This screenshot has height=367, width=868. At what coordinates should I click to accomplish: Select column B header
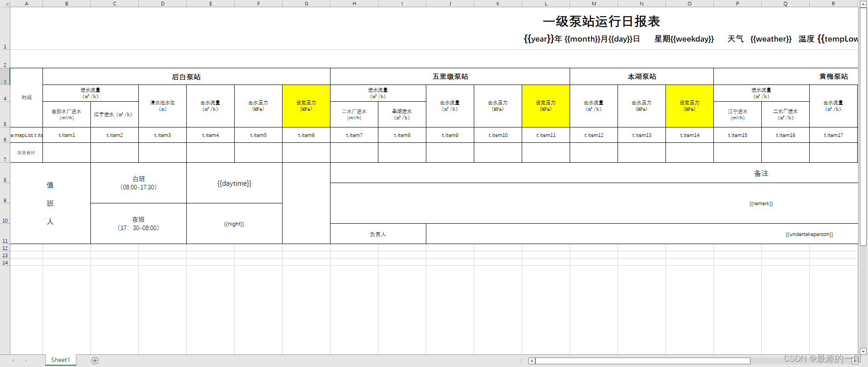[67, 4]
